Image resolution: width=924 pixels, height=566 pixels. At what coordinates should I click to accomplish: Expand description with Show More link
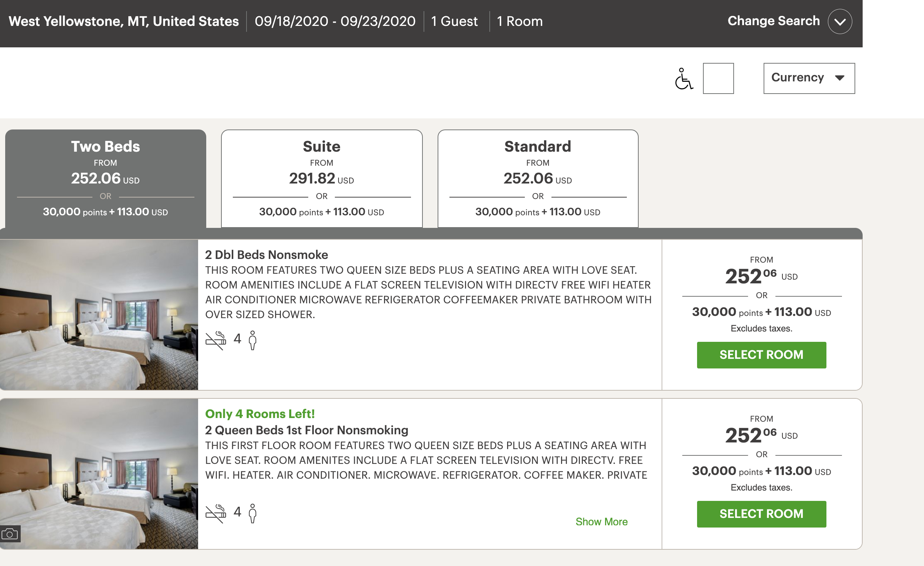coord(601,522)
